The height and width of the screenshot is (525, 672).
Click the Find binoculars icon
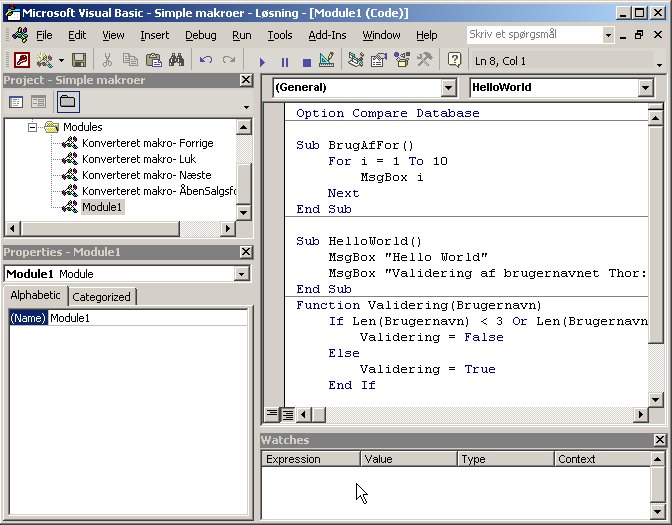pyautogui.click(x=175, y=60)
